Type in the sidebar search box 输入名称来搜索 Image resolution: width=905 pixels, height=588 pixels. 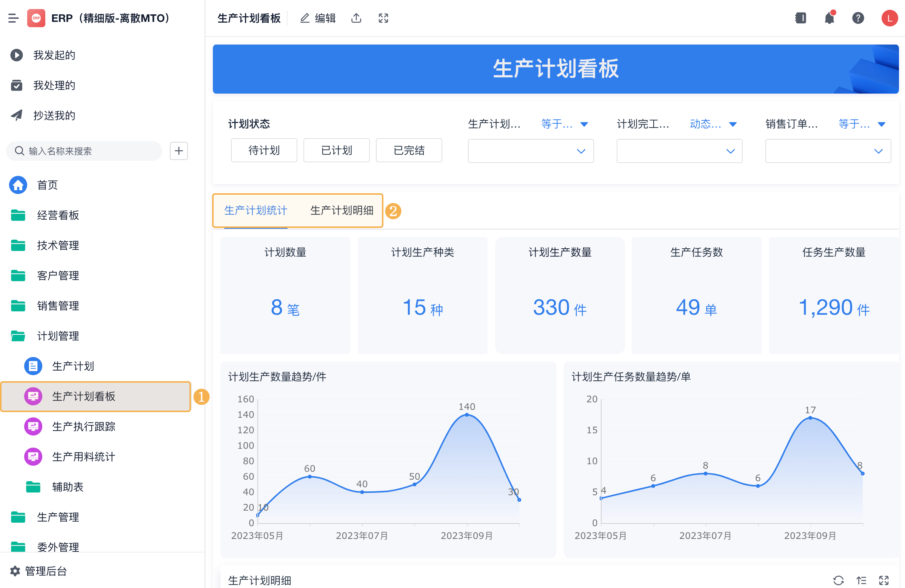(x=84, y=151)
